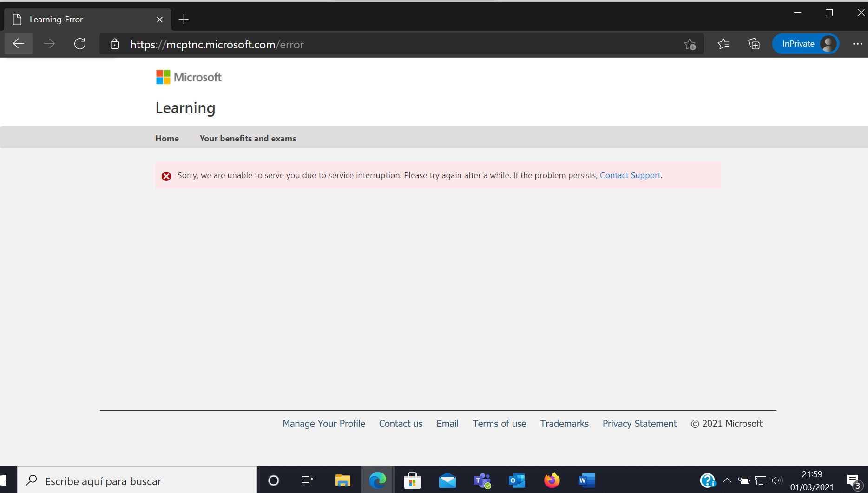Switch to Microsoft Edge taskbar icon
The image size is (868, 493).
coord(377,480)
